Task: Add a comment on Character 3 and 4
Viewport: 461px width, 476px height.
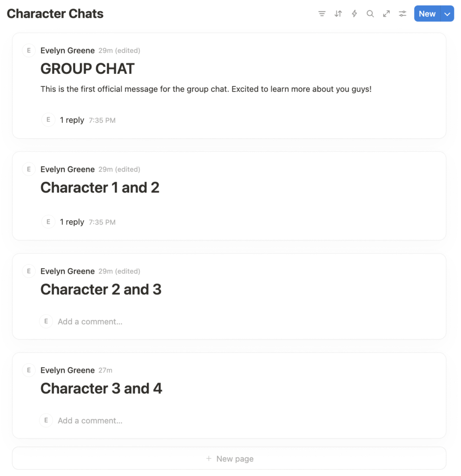Action: coord(90,420)
